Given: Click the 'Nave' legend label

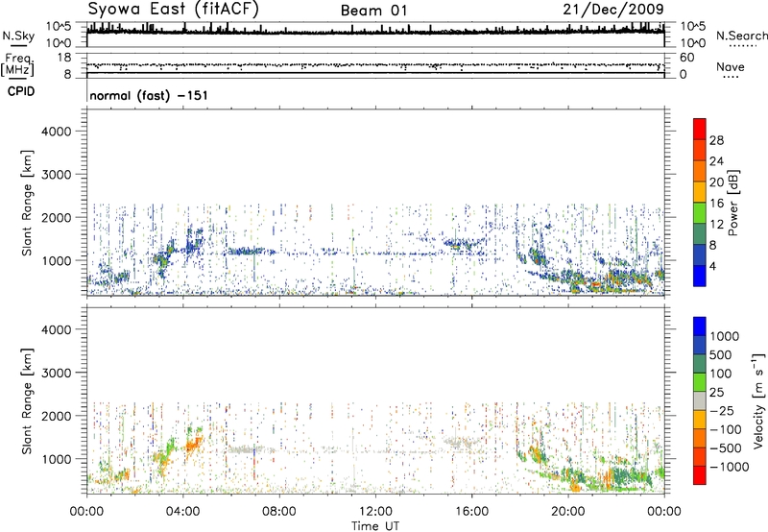Looking at the screenshot, I should pos(731,66).
